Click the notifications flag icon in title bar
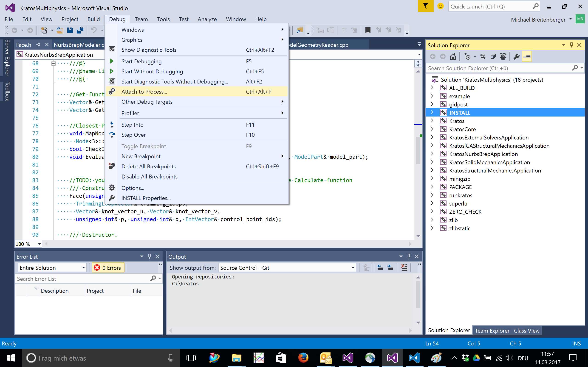This screenshot has height=367, width=588. [425, 6]
